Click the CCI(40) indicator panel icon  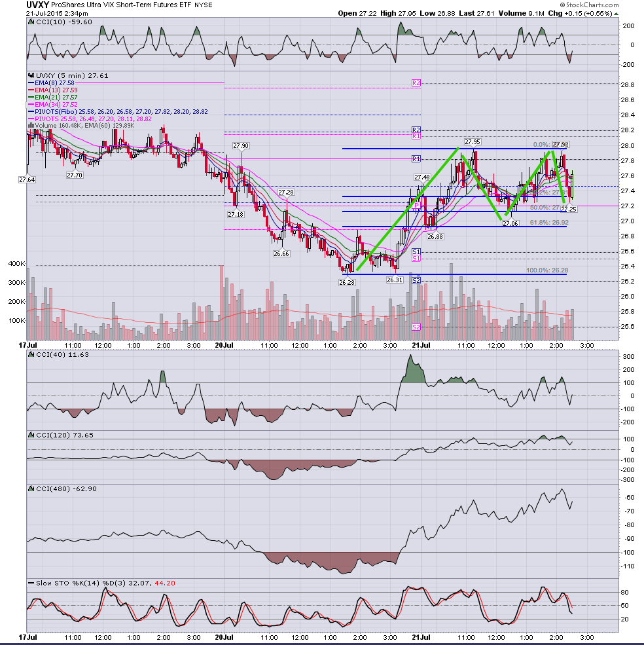31,354
